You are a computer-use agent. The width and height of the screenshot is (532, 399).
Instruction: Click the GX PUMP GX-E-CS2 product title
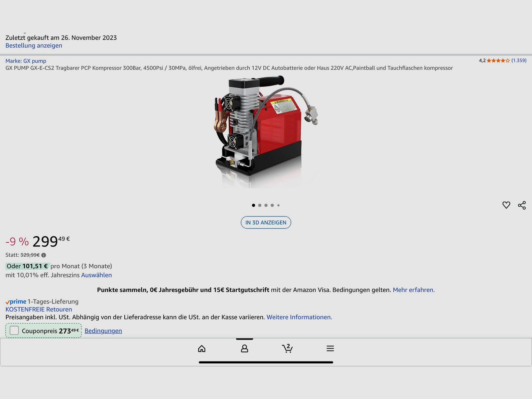pos(229,68)
